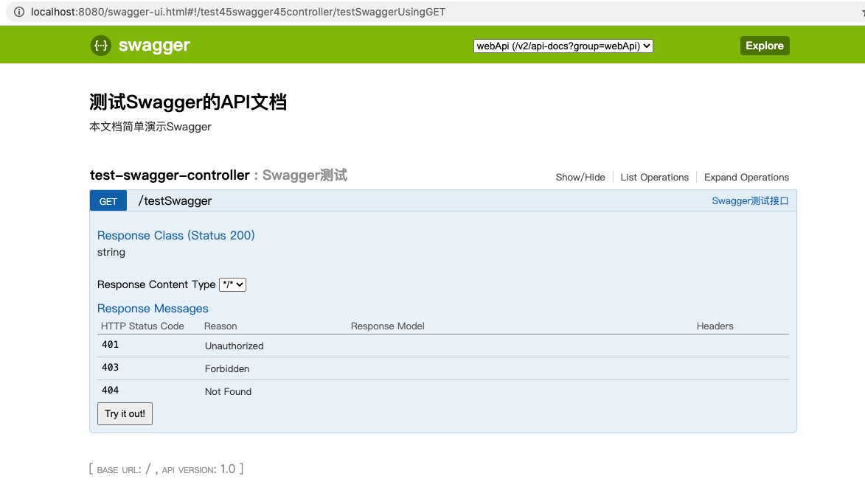The width and height of the screenshot is (865, 504).
Task: Click the Response Class (Status 200) heading
Action: pyautogui.click(x=176, y=236)
